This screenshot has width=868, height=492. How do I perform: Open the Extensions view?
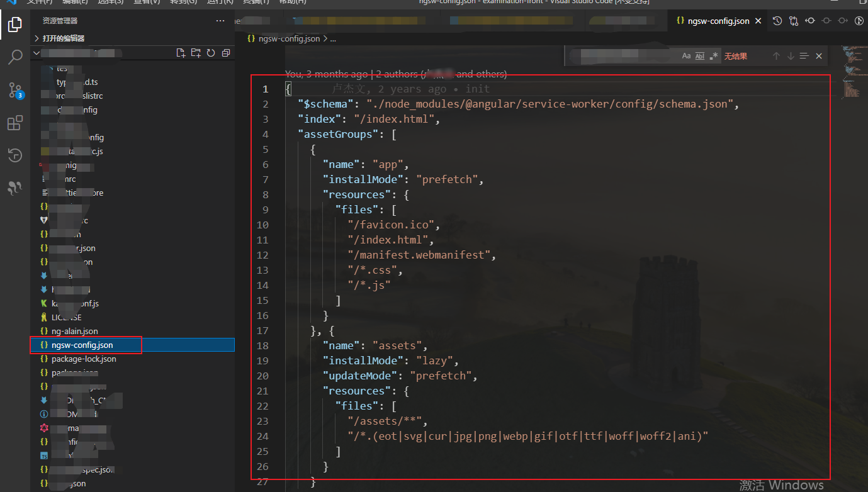pos(15,123)
